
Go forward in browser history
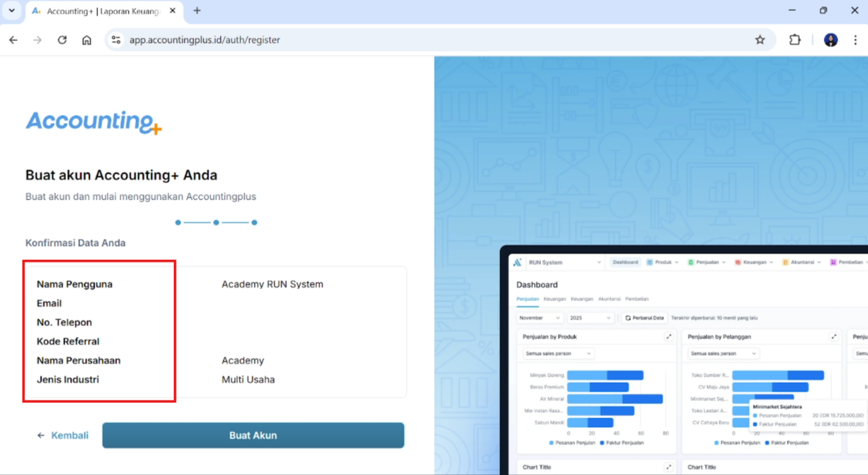pyautogui.click(x=37, y=40)
